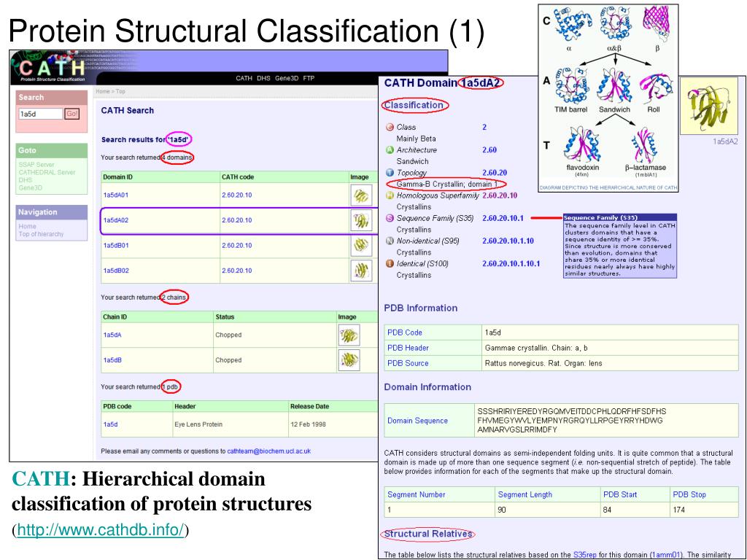747x560 pixels.
Task: Click the Topology 'T' blue circle icon
Action: (390, 173)
